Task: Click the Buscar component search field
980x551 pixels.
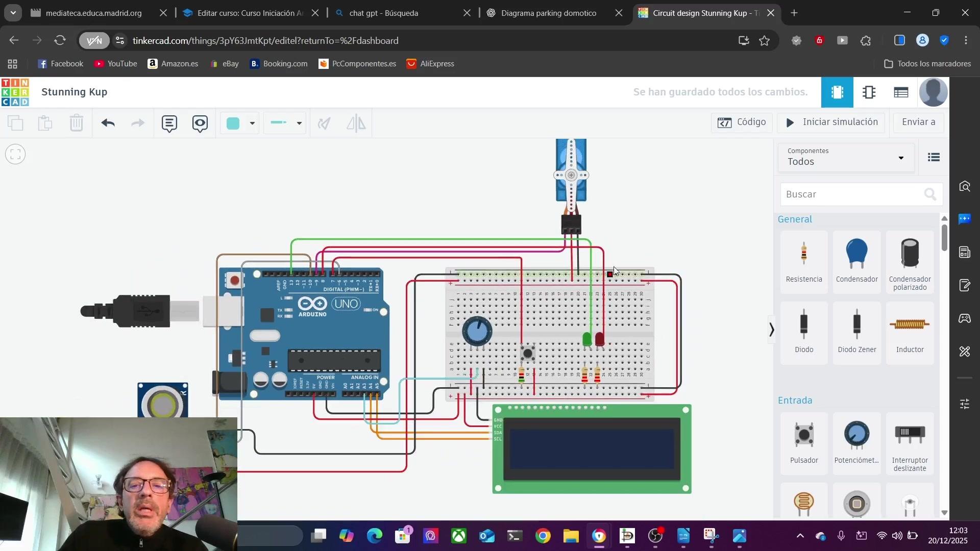Action: point(852,194)
